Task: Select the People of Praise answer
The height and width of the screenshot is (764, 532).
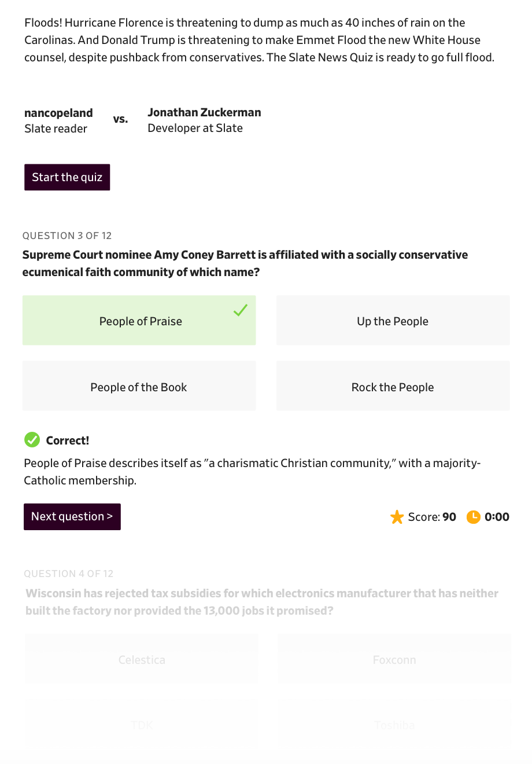Action: (x=139, y=321)
